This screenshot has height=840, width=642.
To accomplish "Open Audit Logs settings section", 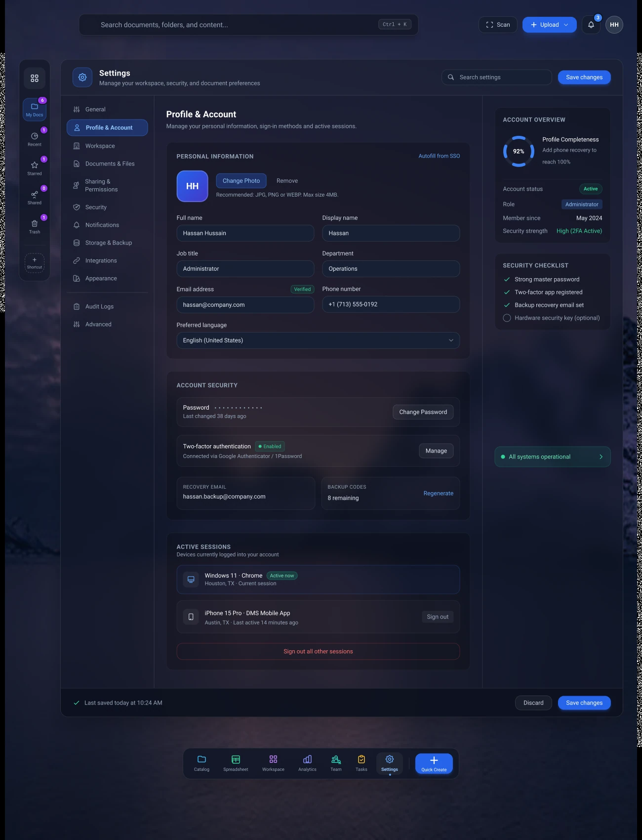I will [107, 306].
